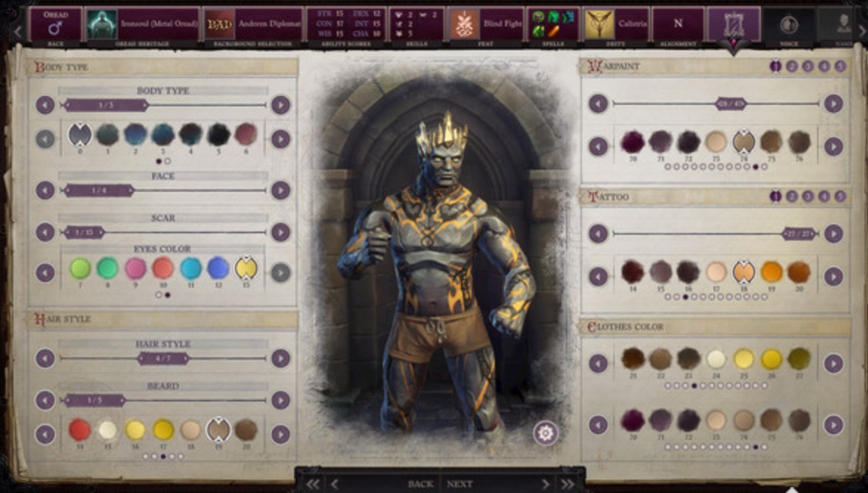Choose yellow Clothes Color swatch 26
Viewport: 868px width, 493px height.
[x=771, y=359]
